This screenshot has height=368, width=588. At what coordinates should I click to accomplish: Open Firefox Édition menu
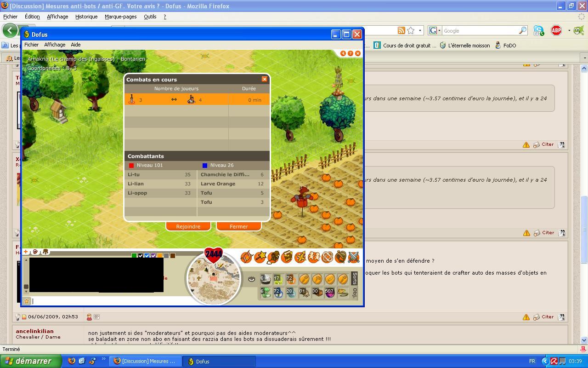[32, 17]
